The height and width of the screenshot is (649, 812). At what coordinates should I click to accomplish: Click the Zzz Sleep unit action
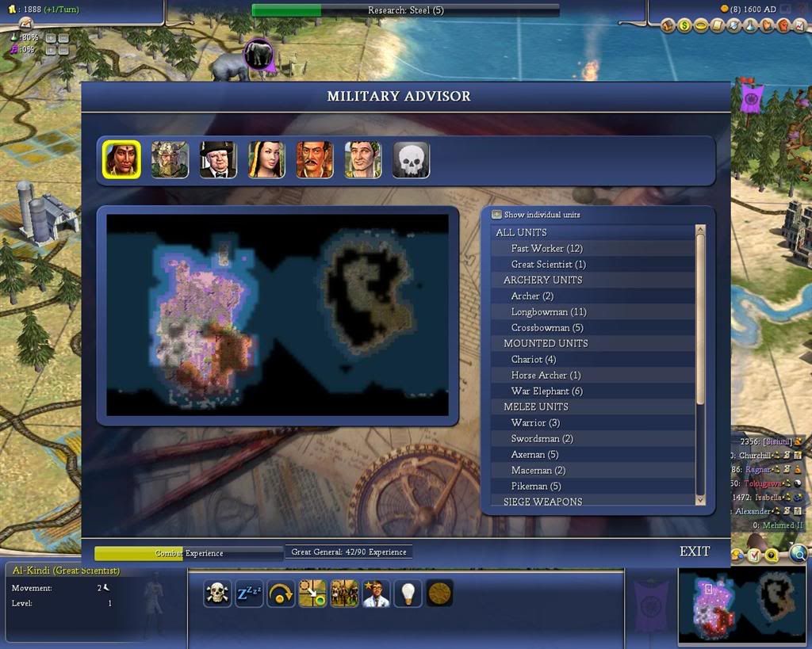coord(248,593)
